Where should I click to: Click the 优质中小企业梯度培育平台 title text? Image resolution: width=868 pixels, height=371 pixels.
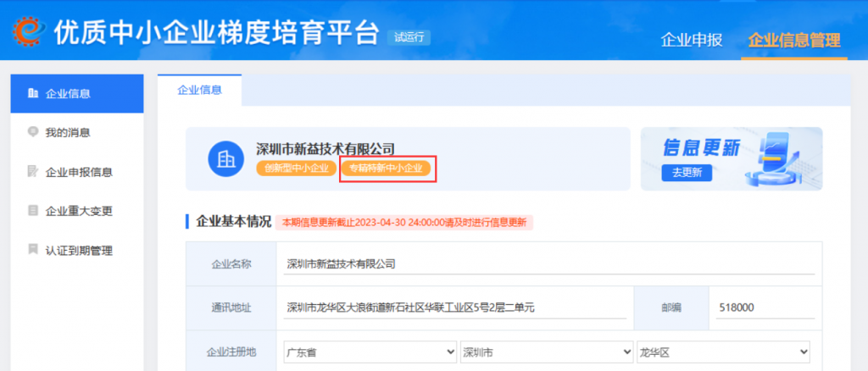pos(216,33)
